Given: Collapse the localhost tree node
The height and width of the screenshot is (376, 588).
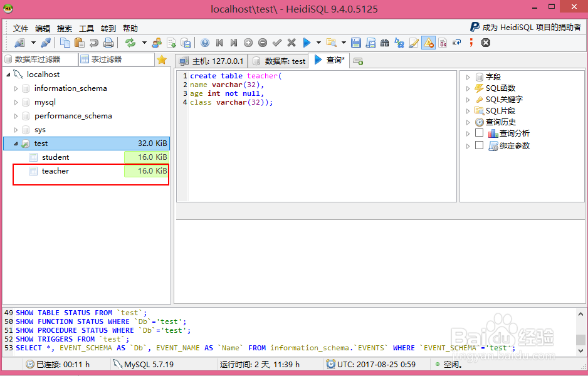Looking at the screenshot, I should pyautogui.click(x=8, y=75).
